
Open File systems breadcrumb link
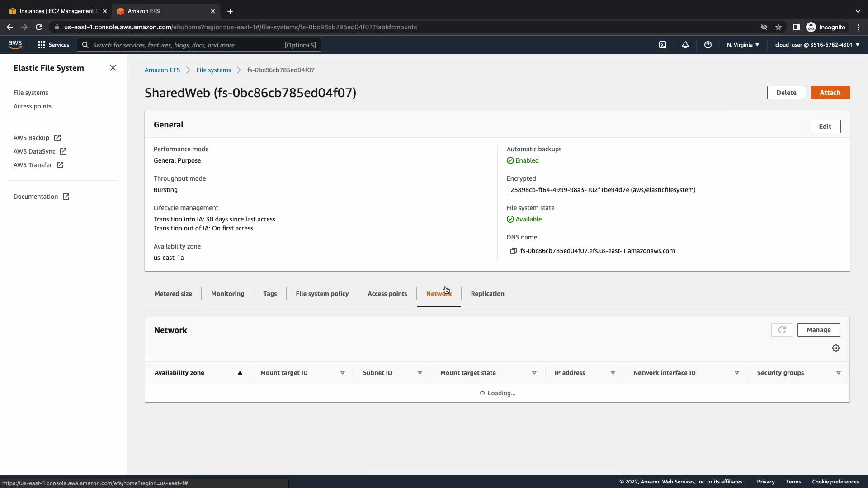[x=213, y=70]
